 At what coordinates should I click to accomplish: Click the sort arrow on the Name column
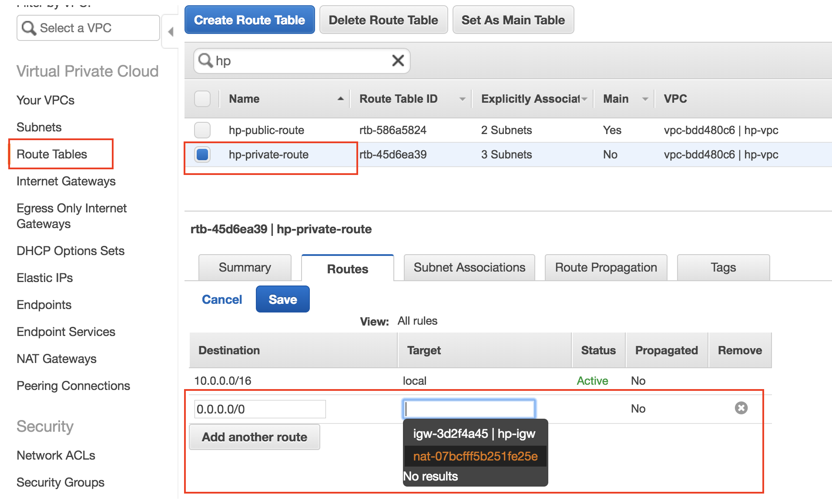(340, 99)
